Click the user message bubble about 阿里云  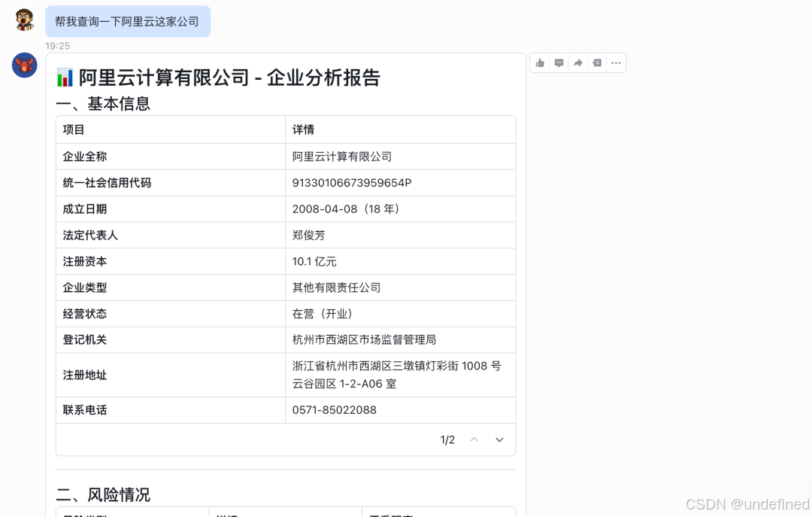[127, 21]
